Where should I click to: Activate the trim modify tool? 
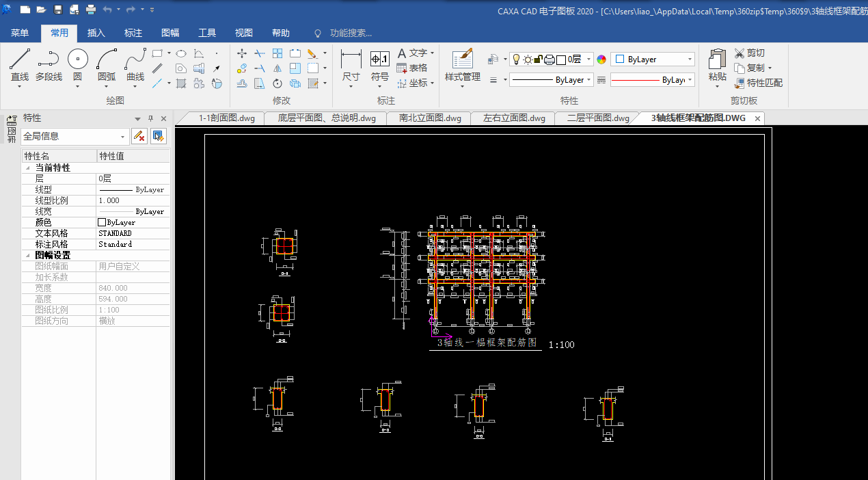point(260,53)
